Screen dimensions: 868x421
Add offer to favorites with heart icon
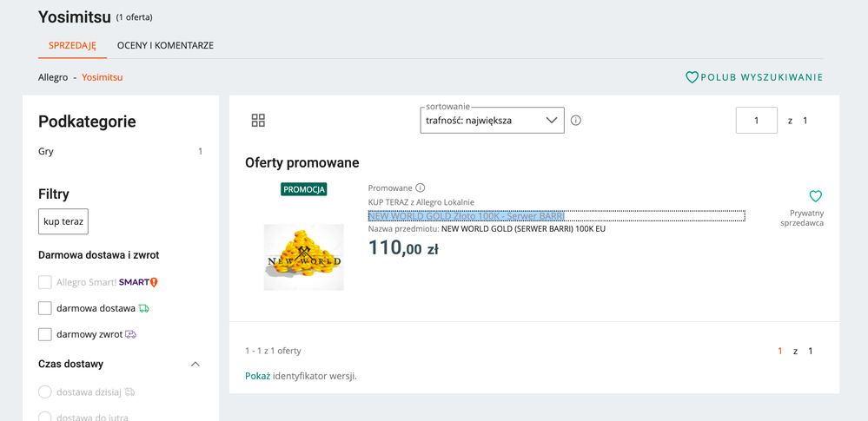pos(815,196)
